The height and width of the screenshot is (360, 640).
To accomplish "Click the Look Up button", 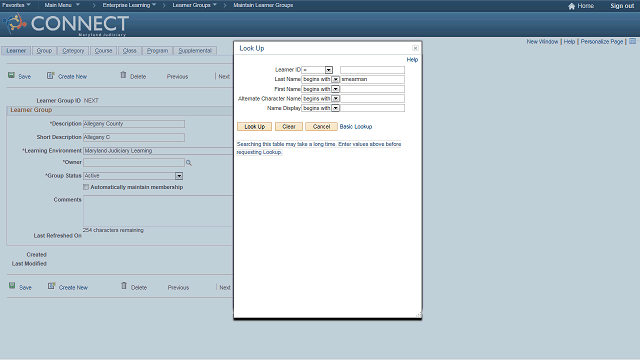I will (x=254, y=127).
